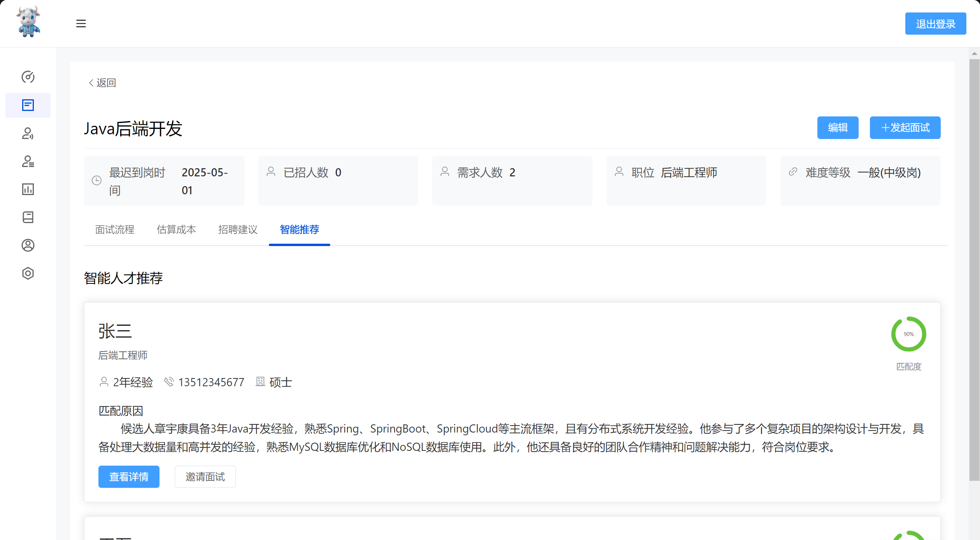The width and height of the screenshot is (980, 540).
Task: Click the person icon beside 职位
Action: 619,172
